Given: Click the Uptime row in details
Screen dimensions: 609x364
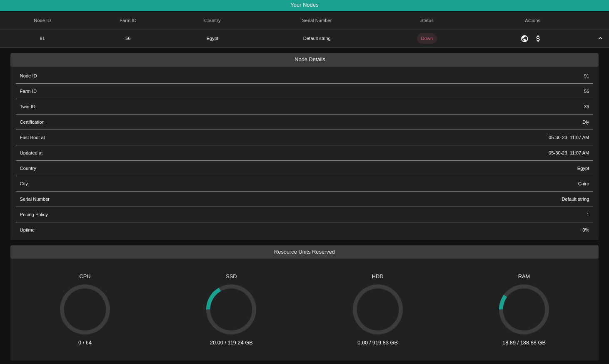Looking at the screenshot, I should click(304, 230).
